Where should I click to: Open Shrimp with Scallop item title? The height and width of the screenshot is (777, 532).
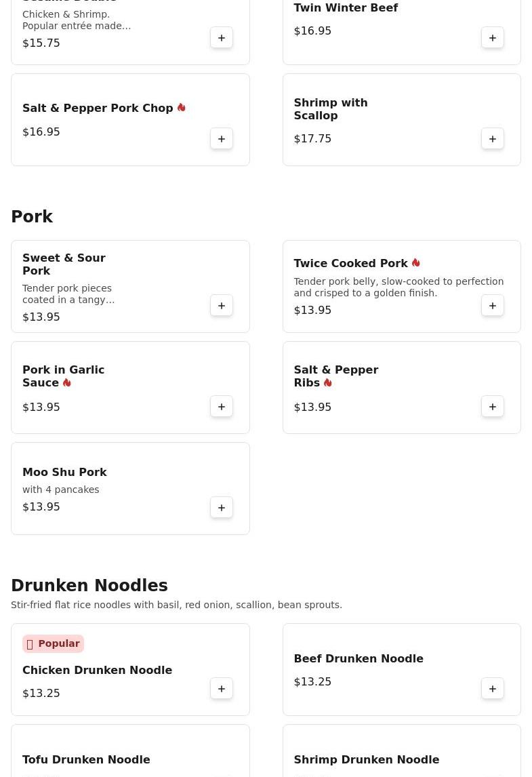331,109
